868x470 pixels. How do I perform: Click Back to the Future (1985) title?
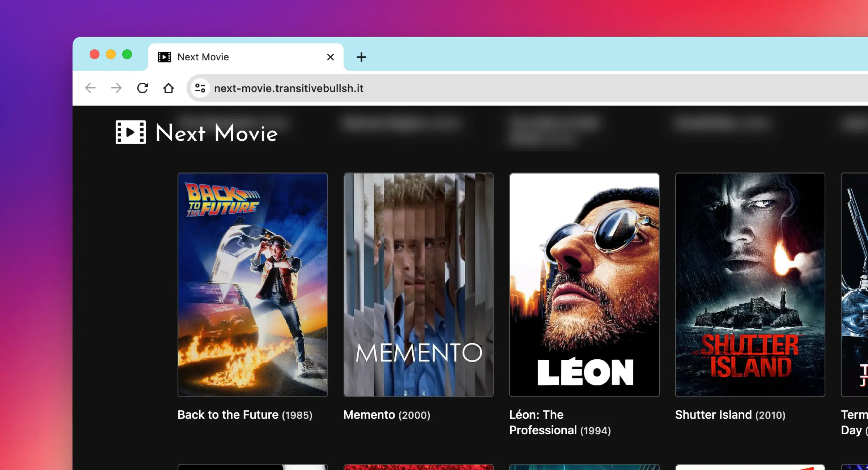245,415
